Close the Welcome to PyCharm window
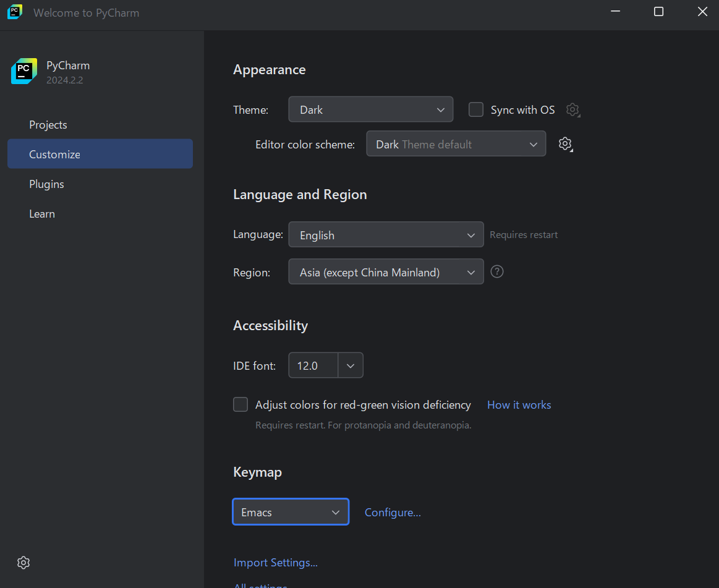Image resolution: width=719 pixels, height=588 pixels. point(702,12)
